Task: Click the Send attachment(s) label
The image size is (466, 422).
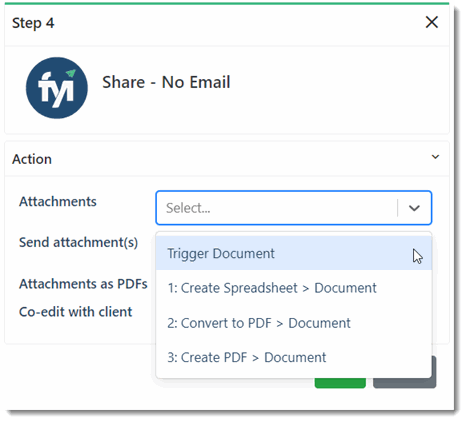Action: [x=78, y=242]
